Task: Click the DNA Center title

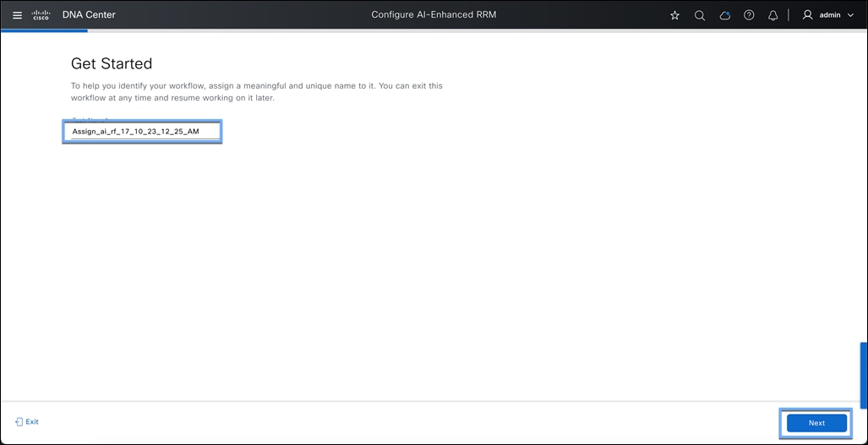Action: pyautogui.click(x=89, y=15)
